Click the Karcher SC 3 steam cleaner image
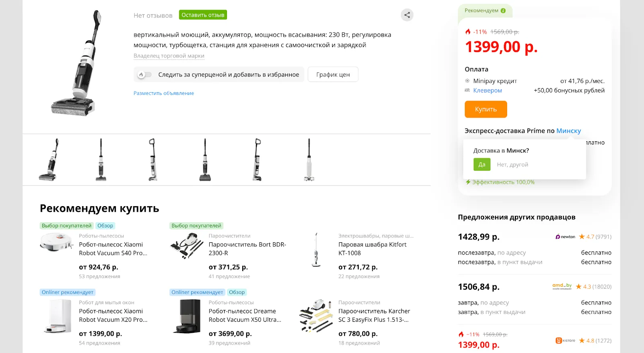Image resolution: width=644 pixels, height=353 pixels. pos(316,315)
